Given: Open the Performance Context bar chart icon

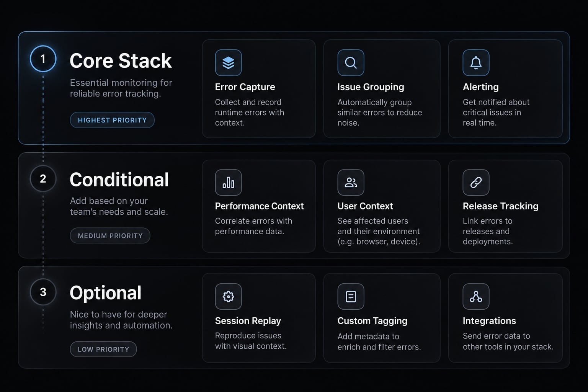Looking at the screenshot, I should [228, 182].
